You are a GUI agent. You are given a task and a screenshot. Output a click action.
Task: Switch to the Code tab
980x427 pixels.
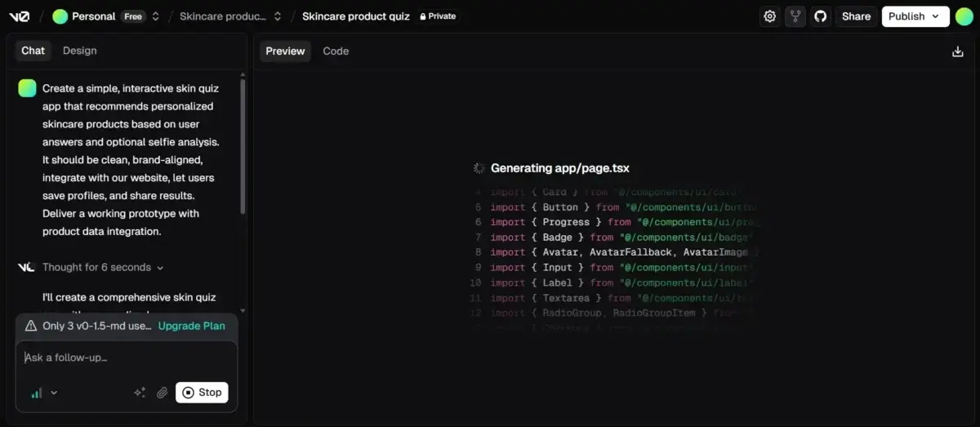pyautogui.click(x=335, y=51)
